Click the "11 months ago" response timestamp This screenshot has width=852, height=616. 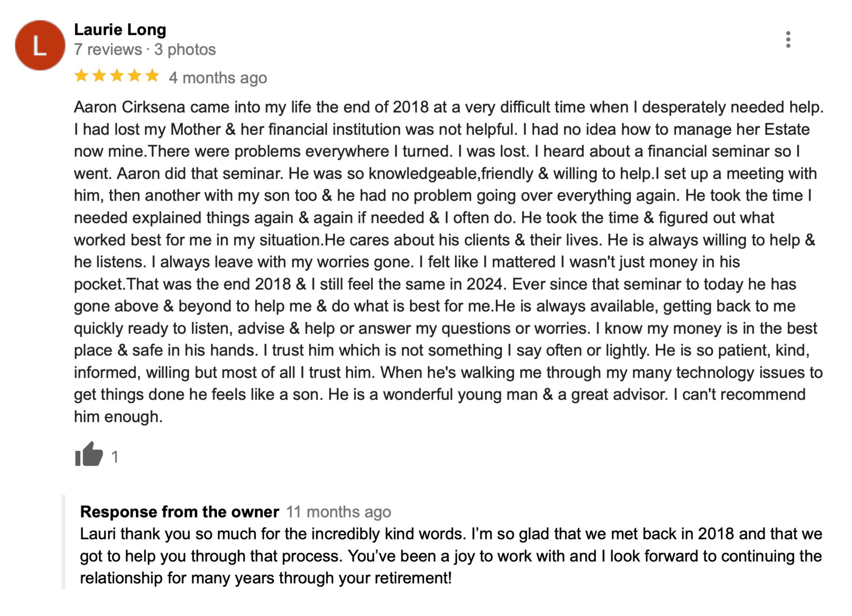(x=338, y=512)
